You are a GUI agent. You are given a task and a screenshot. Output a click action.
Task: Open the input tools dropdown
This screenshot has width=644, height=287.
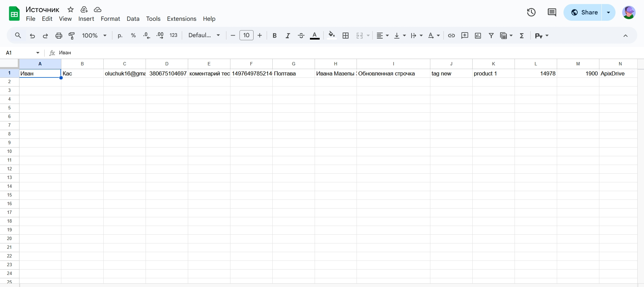click(542, 36)
